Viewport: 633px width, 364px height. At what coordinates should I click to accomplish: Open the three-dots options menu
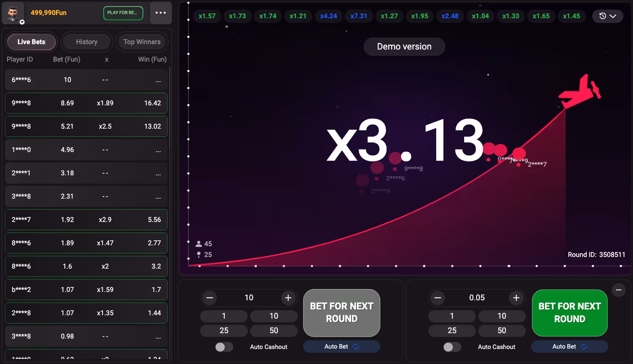161,13
